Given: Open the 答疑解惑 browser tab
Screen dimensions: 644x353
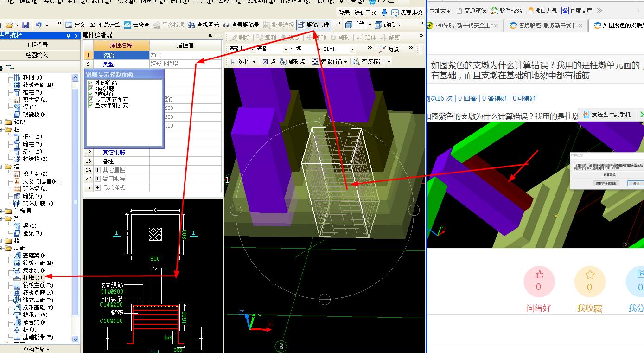Looking at the screenshot, I should tap(546, 26).
